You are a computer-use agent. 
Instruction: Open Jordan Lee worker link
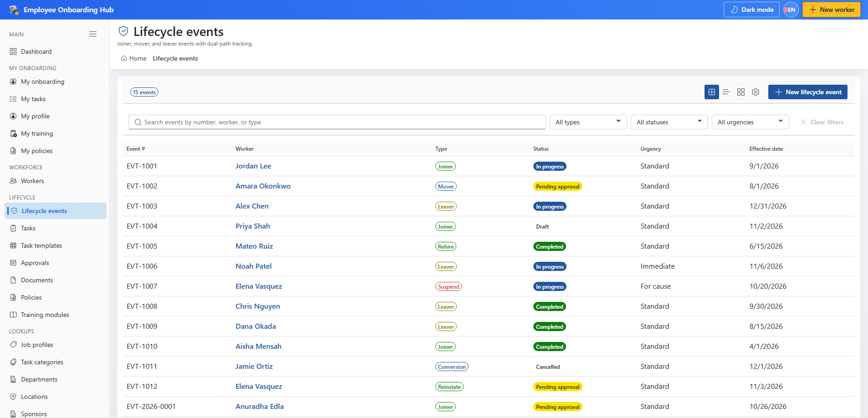tap(253, 166)
